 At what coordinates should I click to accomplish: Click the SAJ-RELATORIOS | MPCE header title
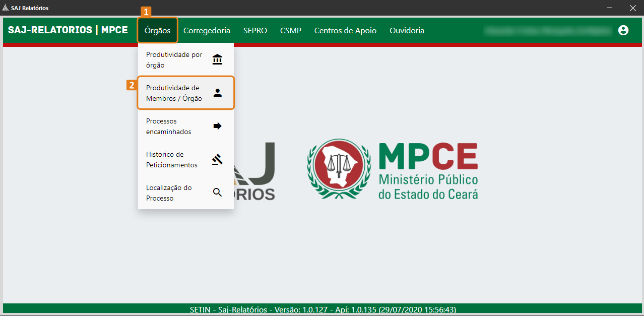point(68,30)
